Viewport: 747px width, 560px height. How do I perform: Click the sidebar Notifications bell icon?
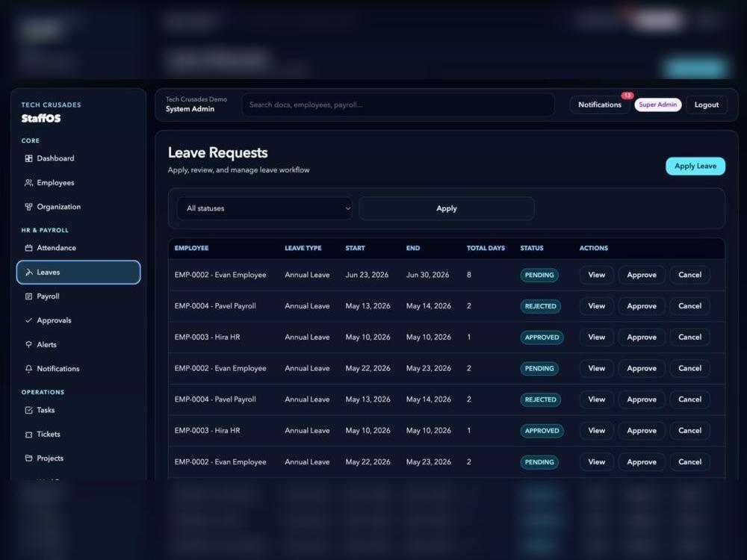tap(28, 369)
